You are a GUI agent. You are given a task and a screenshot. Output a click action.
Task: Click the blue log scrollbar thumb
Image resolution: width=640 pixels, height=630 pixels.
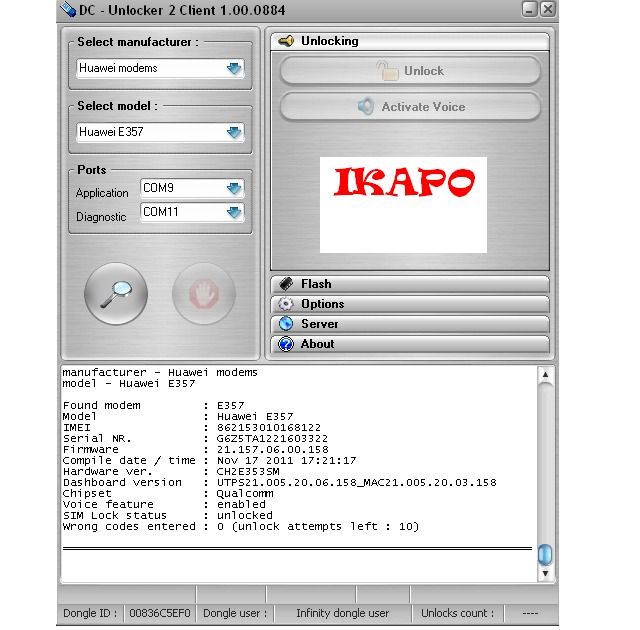click(545, 555)
